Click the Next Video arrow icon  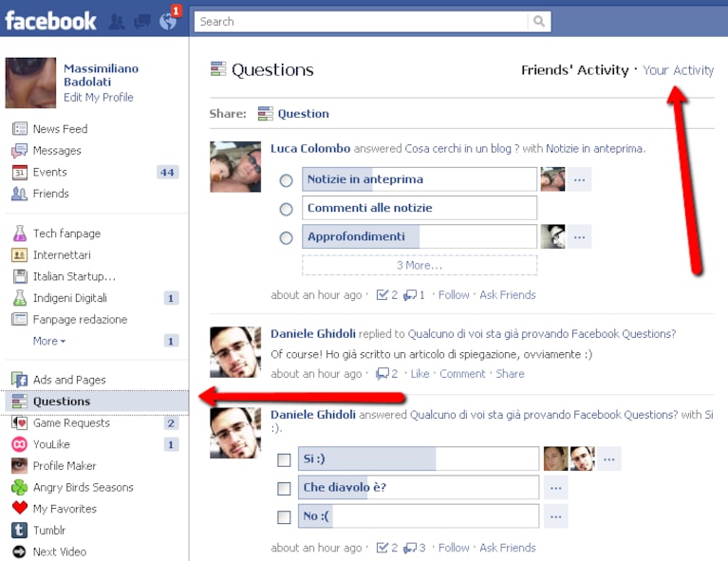point(20,552)
